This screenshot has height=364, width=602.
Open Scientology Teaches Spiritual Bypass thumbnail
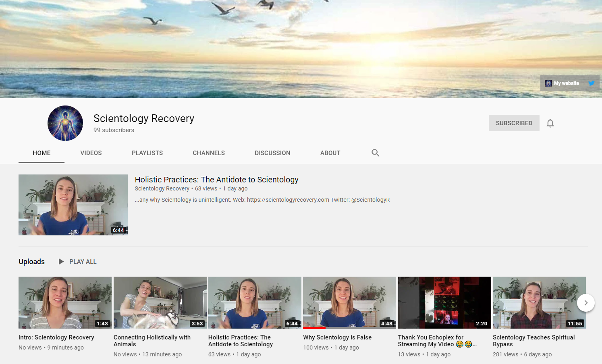[x=539, y=302]
